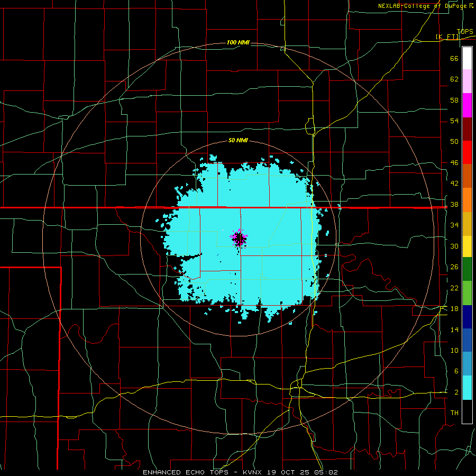476x476 pixels.
Task: Click the blue 14 kft legend swatch
Action: (x=467, y=340)
